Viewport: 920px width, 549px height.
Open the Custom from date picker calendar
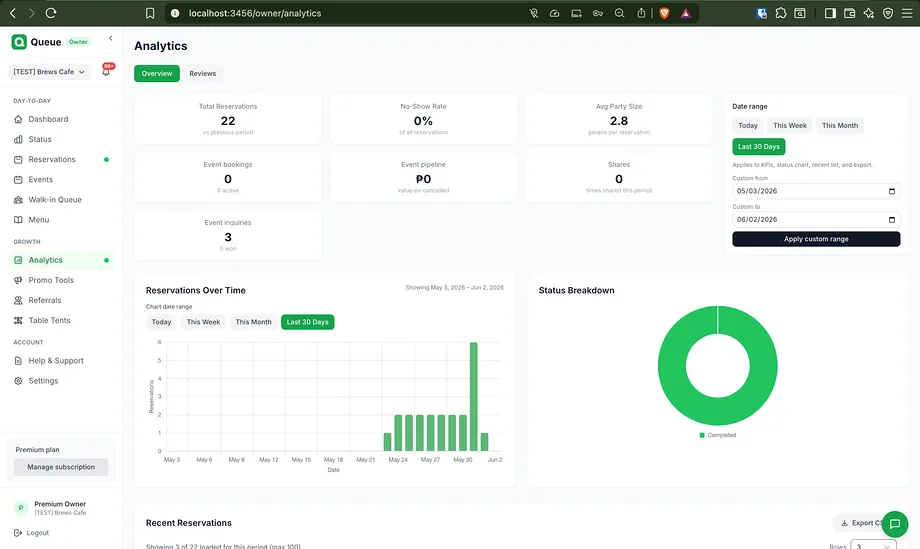(892, 191)
